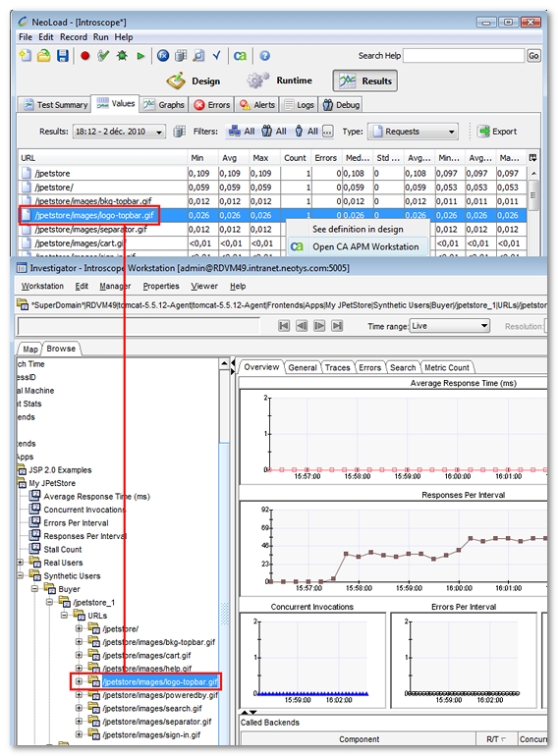Click the green bug debug icon
Viewport: 558px width, 756px height.
click(122, 56)
